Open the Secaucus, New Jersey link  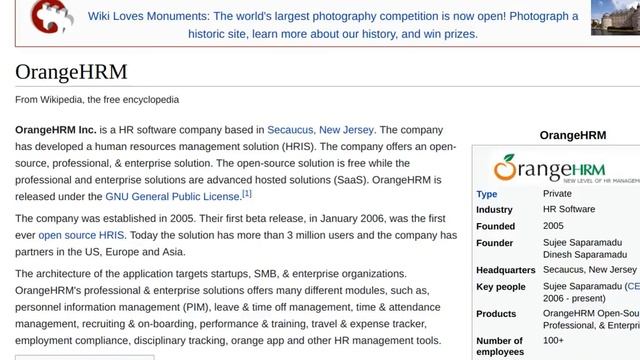tap(320, 130)
